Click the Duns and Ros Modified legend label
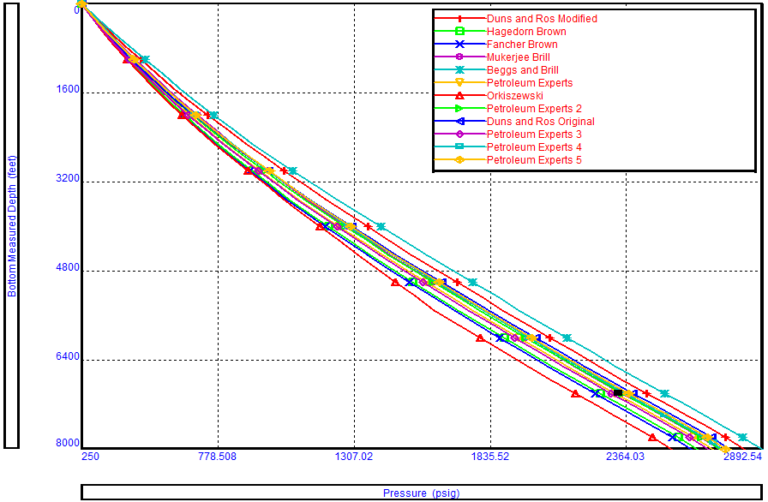The image size is (768, 502). pos(540,19)
